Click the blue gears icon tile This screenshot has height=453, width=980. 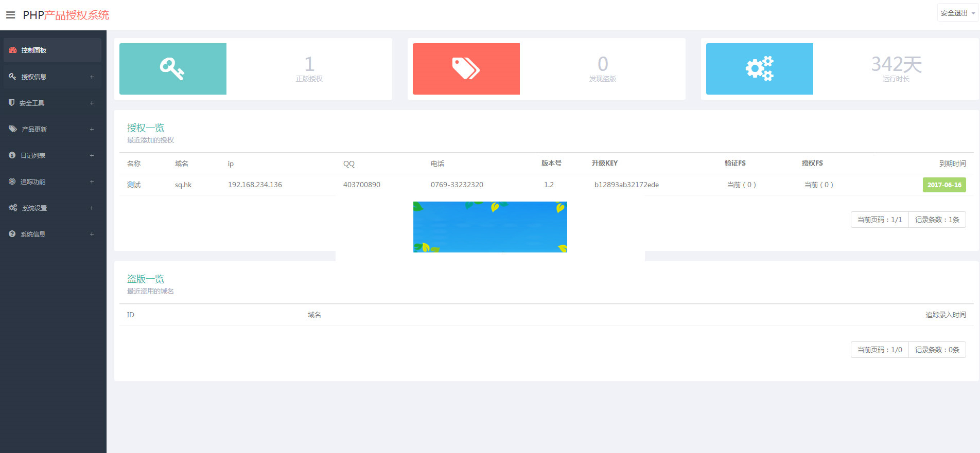tap(759, 69)
